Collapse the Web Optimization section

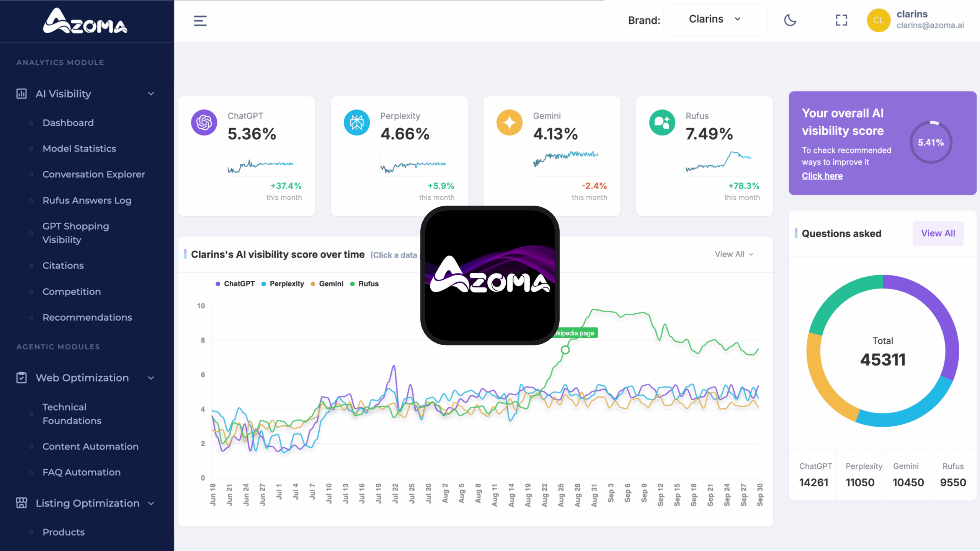(x=151, y=378)
